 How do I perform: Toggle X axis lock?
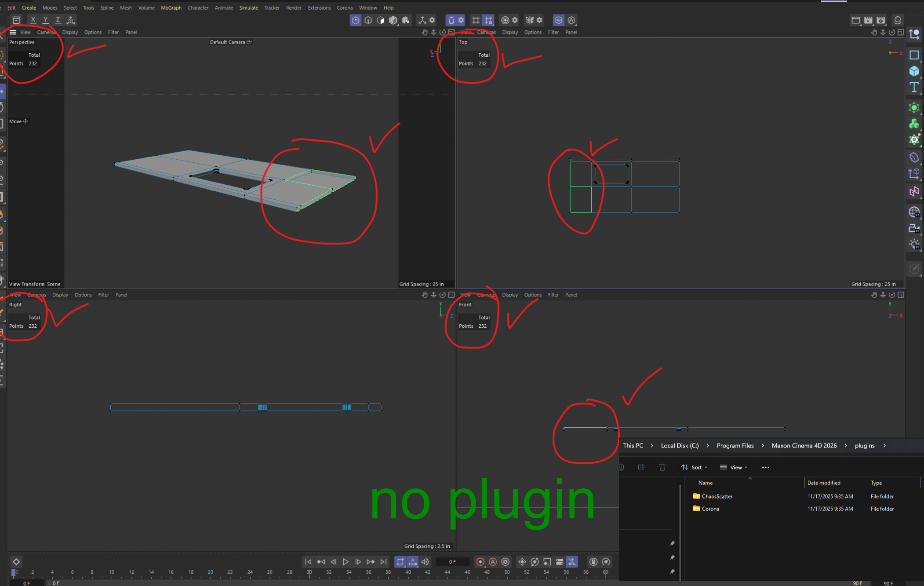point(33,20)
